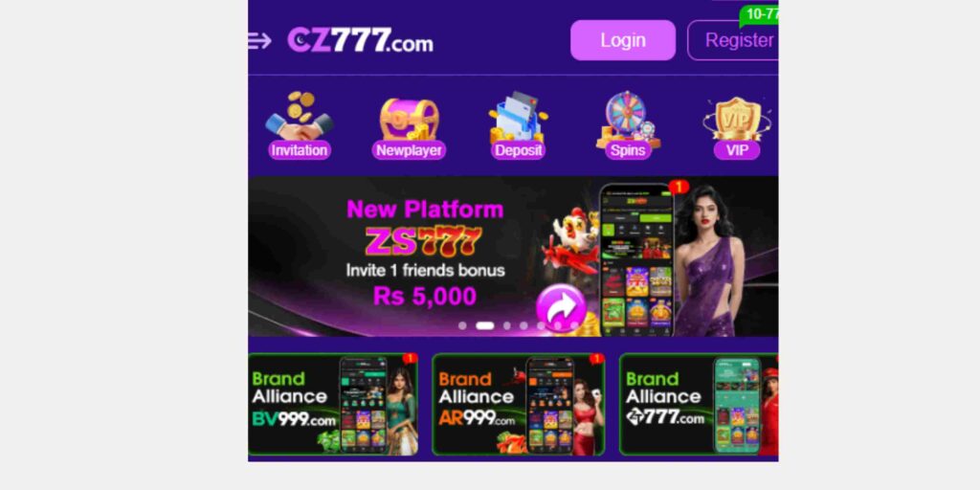The image size is (980, 490).
Task: Open the Brand Alliance 777.com card
Action: click(x=699, y=405)
